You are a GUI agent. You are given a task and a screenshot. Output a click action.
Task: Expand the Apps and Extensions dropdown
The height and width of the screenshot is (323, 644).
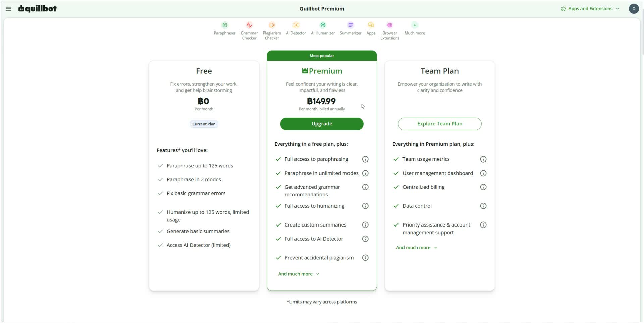[590, 9]
